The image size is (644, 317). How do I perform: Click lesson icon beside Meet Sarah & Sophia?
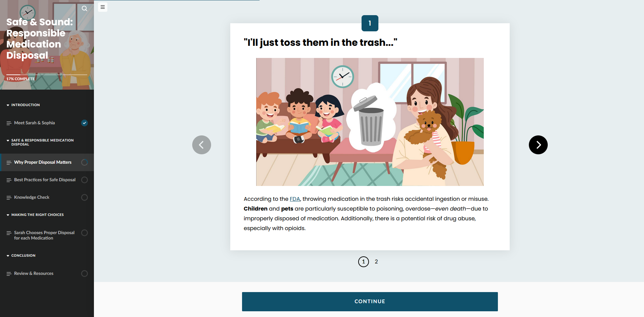(9, 123)
